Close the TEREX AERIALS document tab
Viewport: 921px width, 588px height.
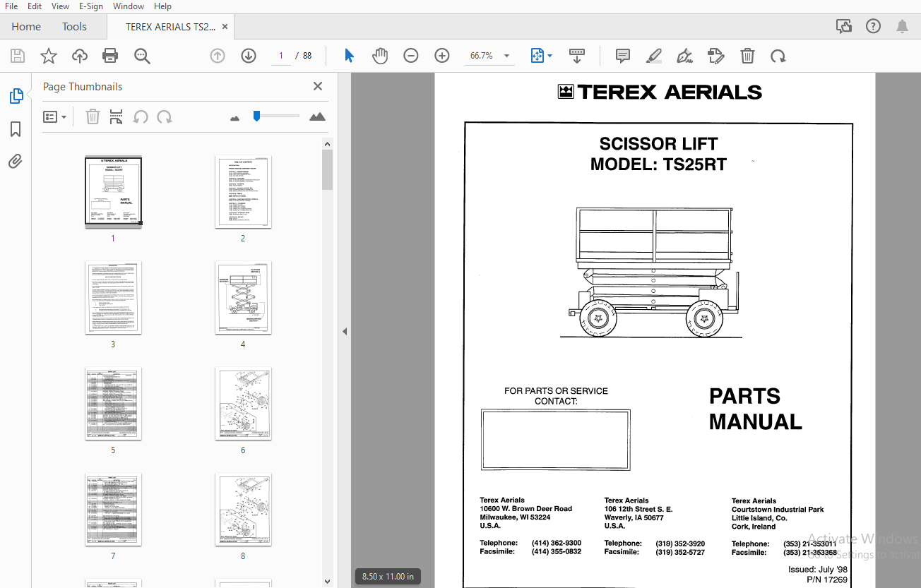(x=225, y=27)
